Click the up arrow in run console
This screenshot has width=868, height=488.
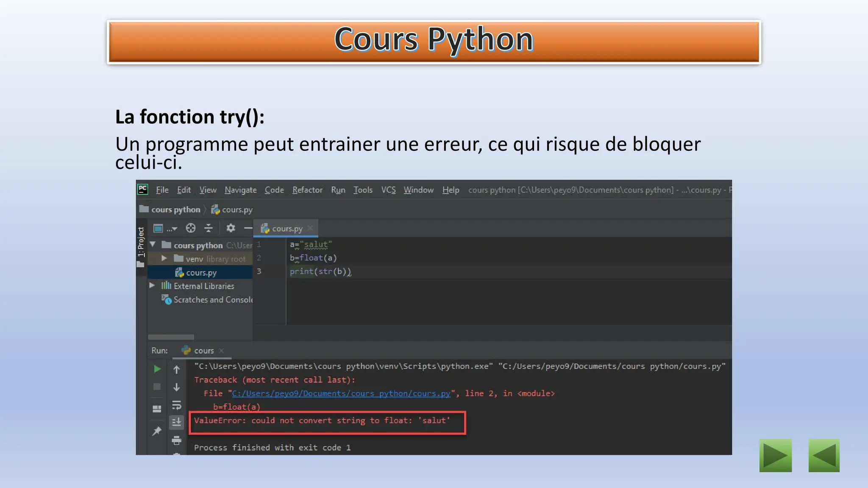coord(177,370)
